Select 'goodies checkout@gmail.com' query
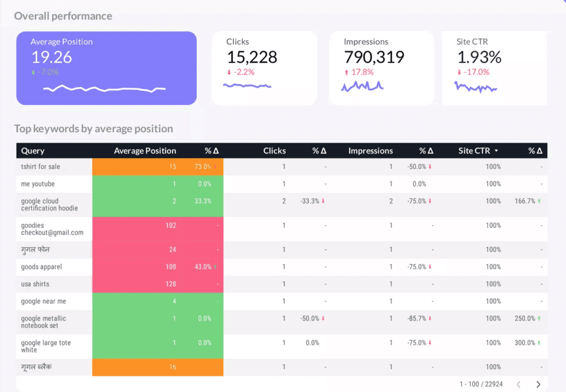The image size is (566, 392). [53, 229]
